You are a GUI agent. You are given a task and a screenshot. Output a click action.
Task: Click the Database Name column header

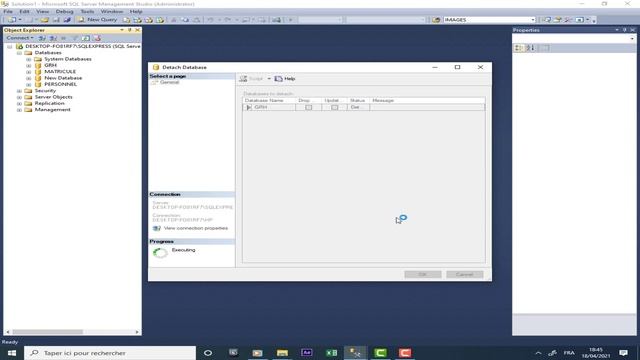[x=269, y=100]
